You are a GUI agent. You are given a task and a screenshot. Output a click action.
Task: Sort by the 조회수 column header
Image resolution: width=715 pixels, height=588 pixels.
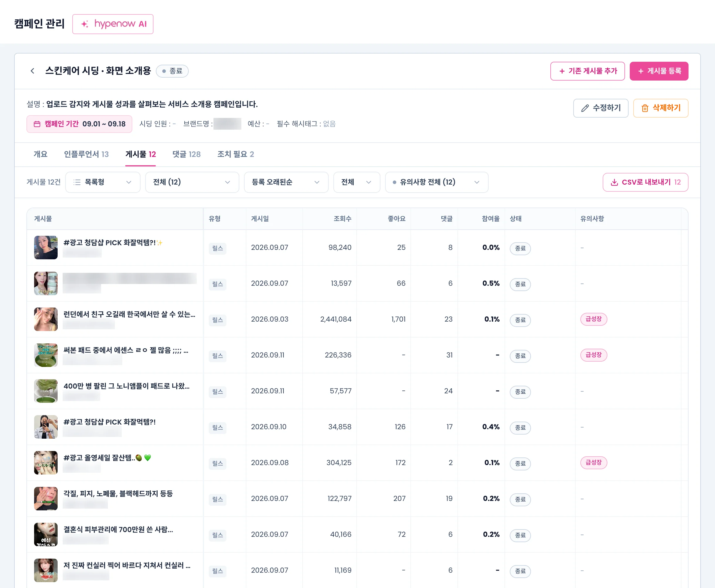tap(343, 219)
